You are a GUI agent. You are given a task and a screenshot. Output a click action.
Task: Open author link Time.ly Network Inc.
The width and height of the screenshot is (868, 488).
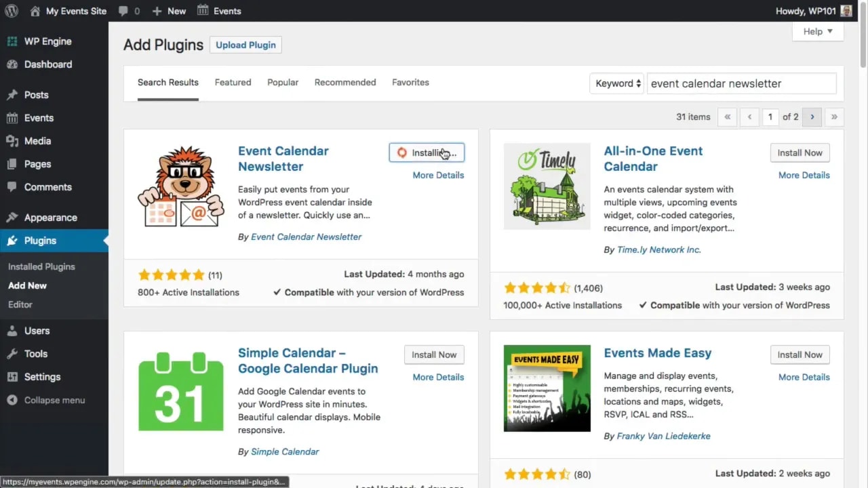(x=659, y=249)
